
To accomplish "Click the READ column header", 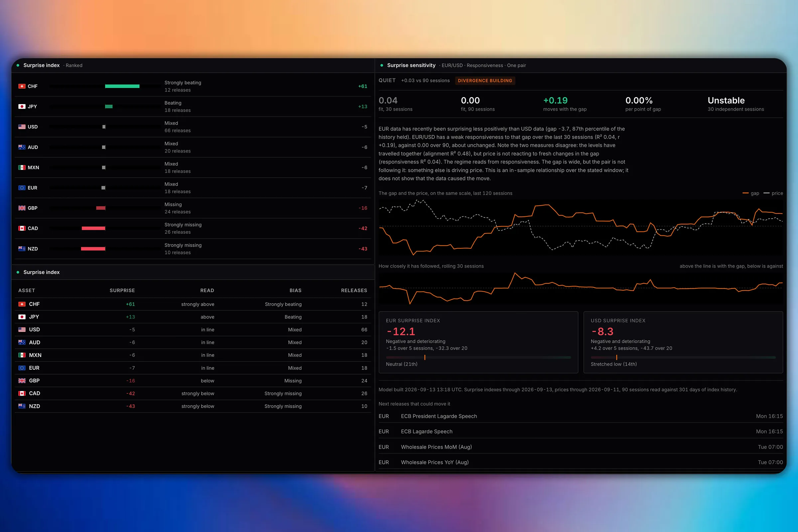I will (x=207, y=290).
